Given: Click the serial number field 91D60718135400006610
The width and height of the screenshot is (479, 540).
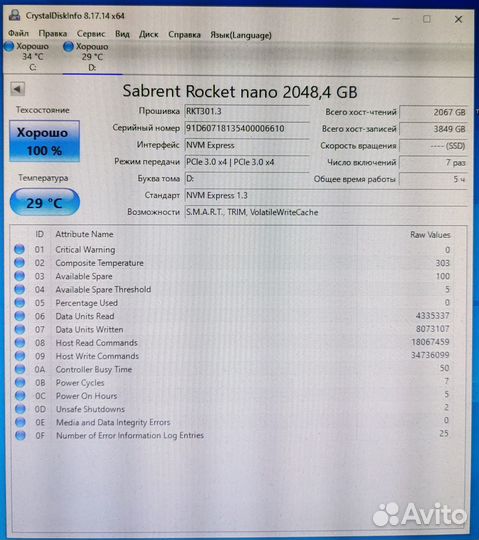Looking at the screenshot, I should pos(247,128).
